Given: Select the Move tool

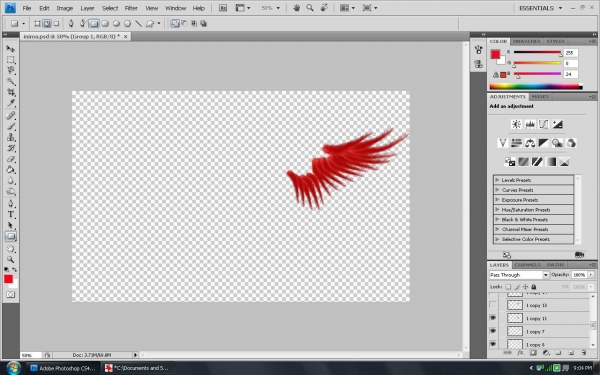Looking at the screenshot, I should pyautogui.click(x=10, y=49).
